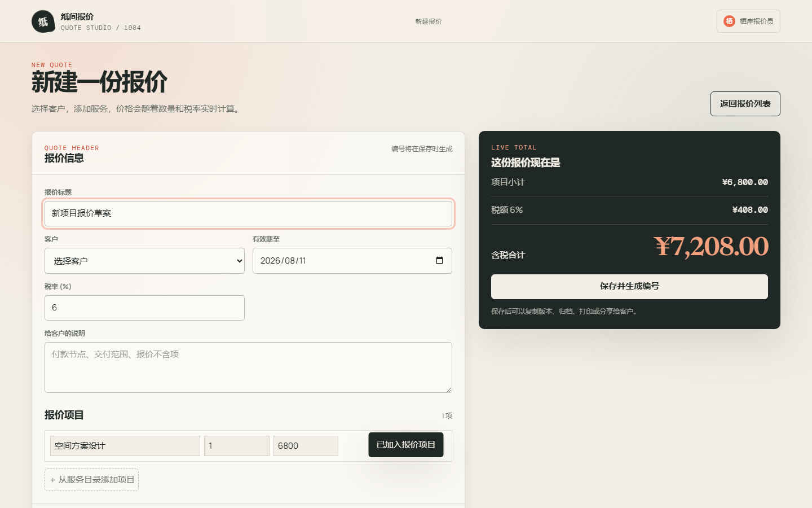Click the 纸间报价 brand name text
This screenshot has height=508, width=812.
coord(77,17)
